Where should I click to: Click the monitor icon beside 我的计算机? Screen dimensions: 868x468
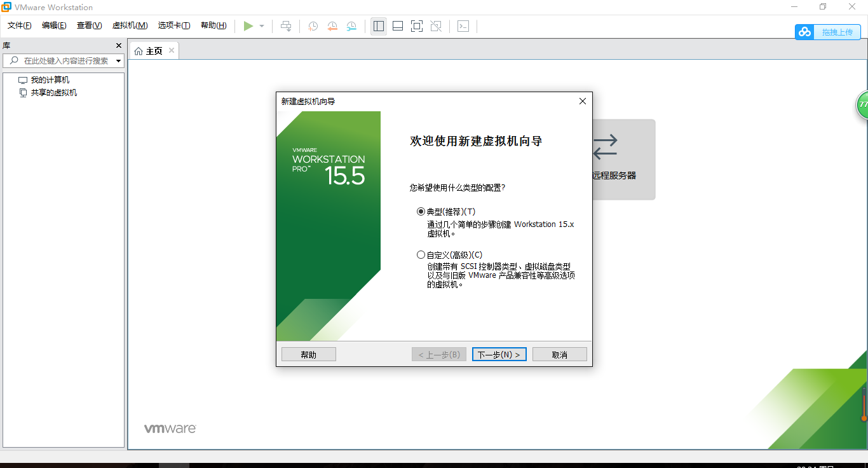pyautogui.click(x=23, y=80)
